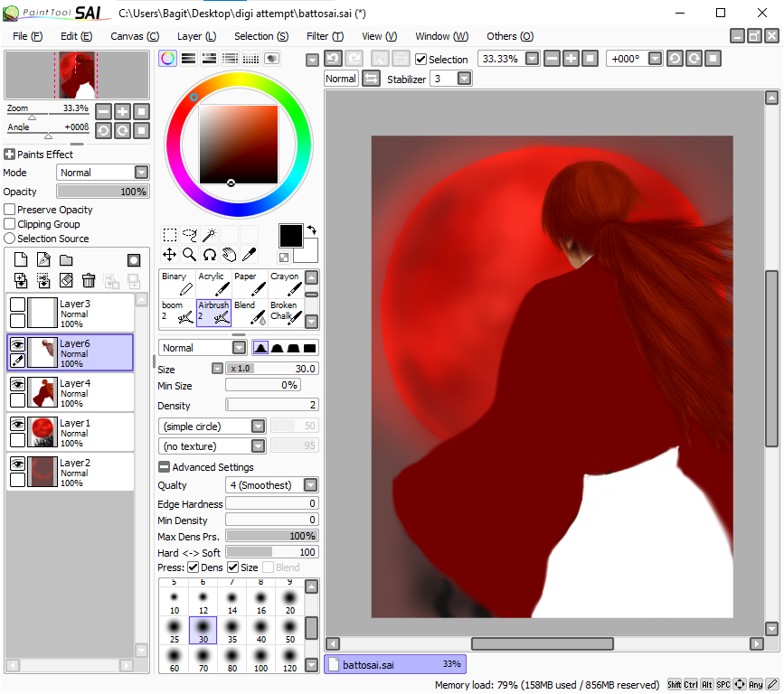Click the black foreground color swatch
This screenshot has width=784, height=694.
pos(290,236)
